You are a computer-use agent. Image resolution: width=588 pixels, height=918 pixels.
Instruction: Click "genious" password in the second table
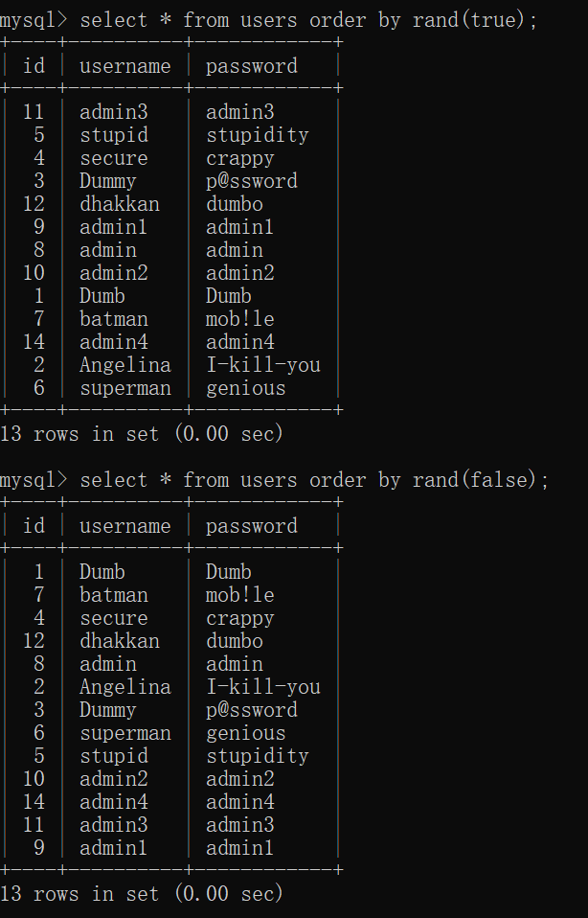[246, 733]
